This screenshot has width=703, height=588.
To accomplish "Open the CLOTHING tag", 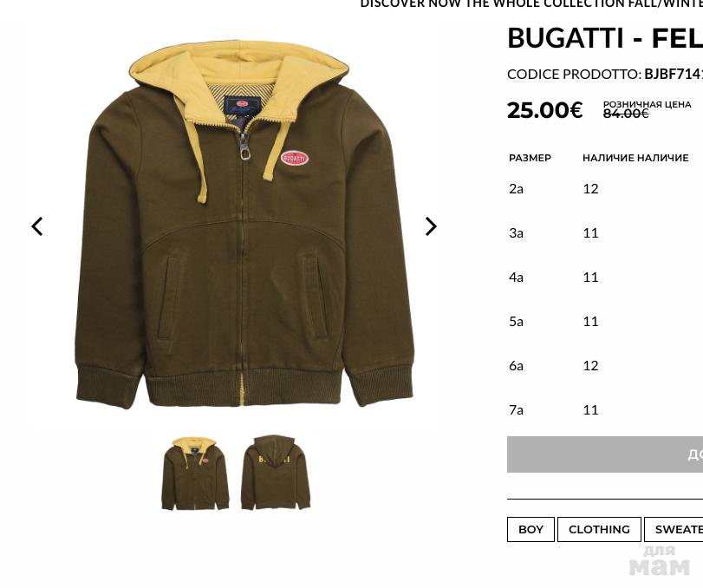I will (x=599, y=529).
